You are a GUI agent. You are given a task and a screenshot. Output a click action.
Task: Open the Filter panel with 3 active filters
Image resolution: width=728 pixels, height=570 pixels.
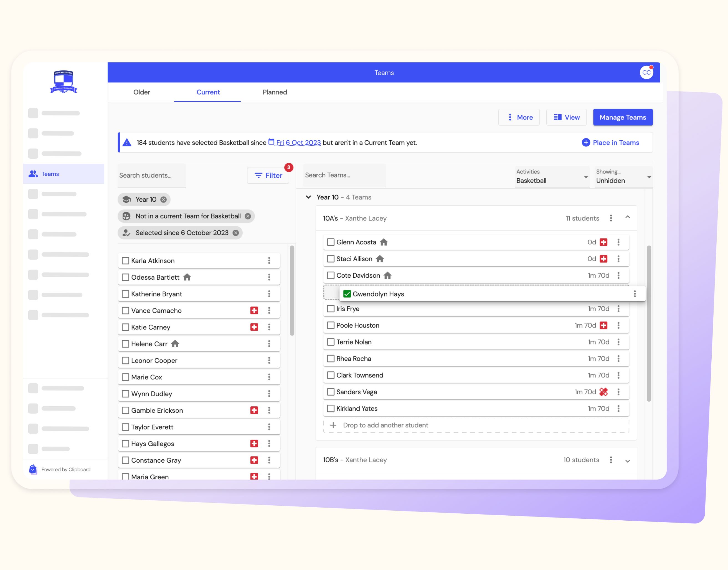click(x=268, y=175)
